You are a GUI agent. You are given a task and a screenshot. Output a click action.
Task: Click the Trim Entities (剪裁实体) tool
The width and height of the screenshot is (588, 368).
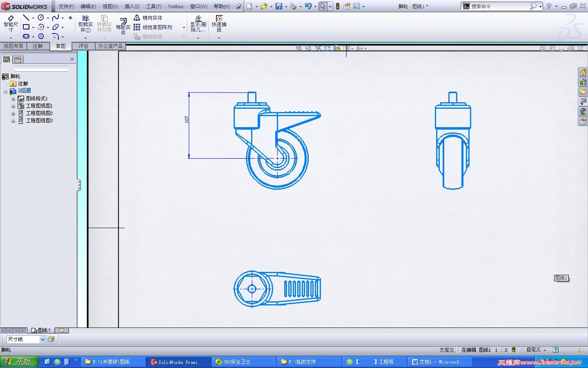coord(86,24)
